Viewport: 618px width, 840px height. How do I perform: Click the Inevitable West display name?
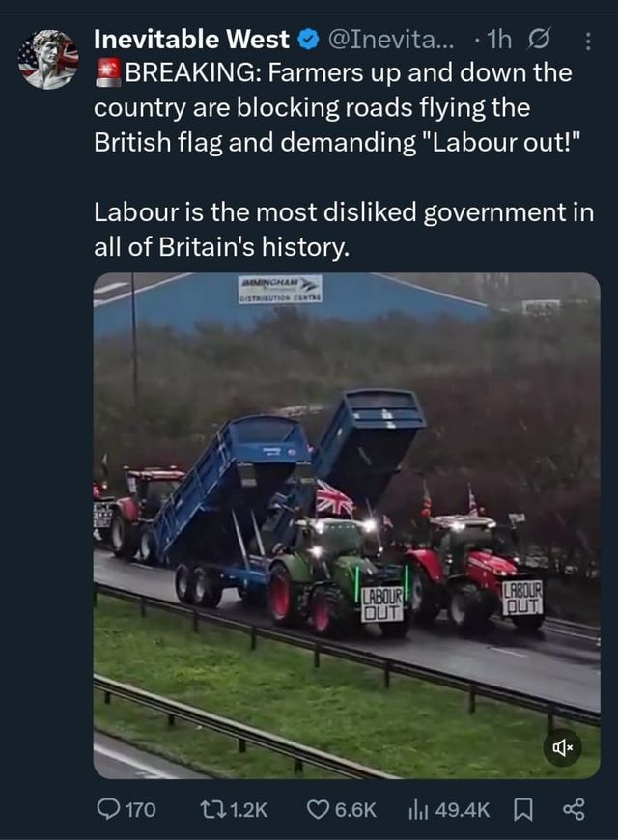(x=191, y=40)
